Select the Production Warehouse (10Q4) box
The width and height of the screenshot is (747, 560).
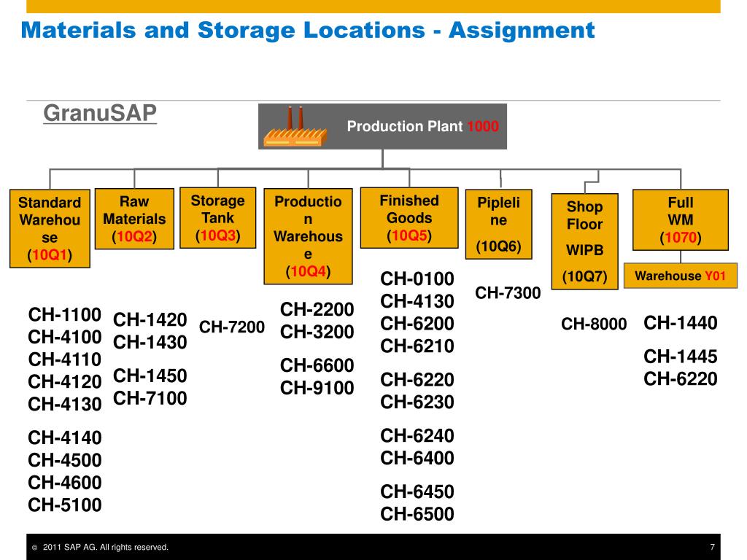(x=309, y=236)
